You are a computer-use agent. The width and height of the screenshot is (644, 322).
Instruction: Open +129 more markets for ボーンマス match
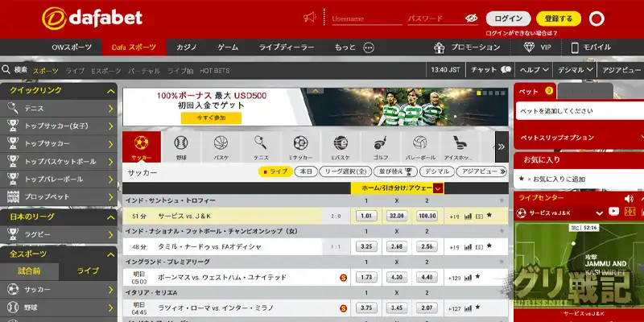[454, 278]
